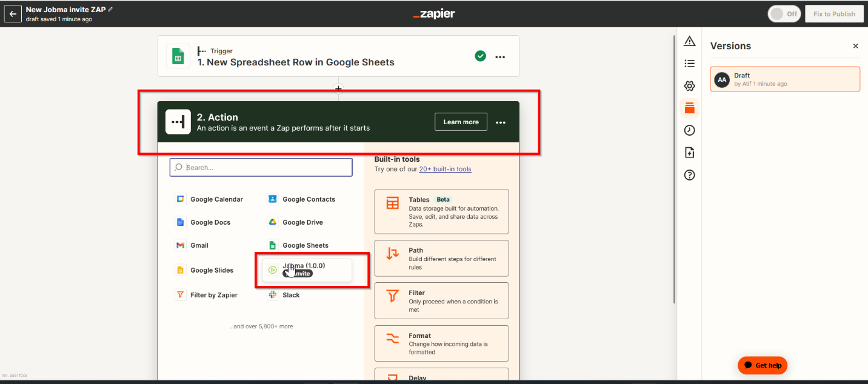Select the Google Slides app
This screenshot has width=868, height=384.
coord(205,270)
